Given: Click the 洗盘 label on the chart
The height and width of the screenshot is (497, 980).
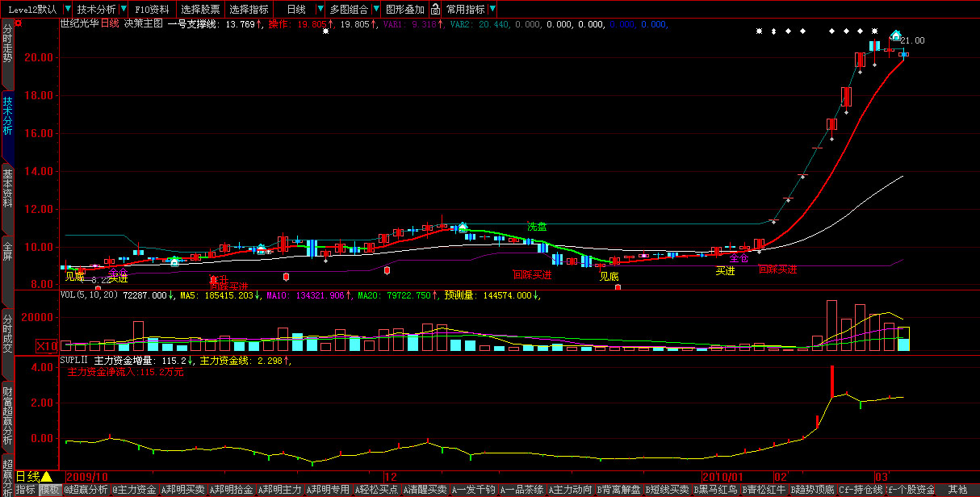Looking at the screenshot, I should (x=537, y=227).
